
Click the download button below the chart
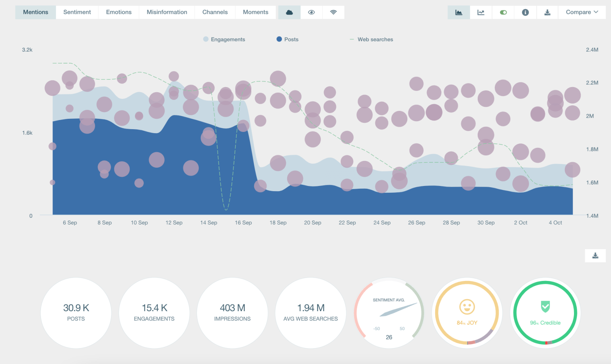pyautogui.click(x=595, y=256)
